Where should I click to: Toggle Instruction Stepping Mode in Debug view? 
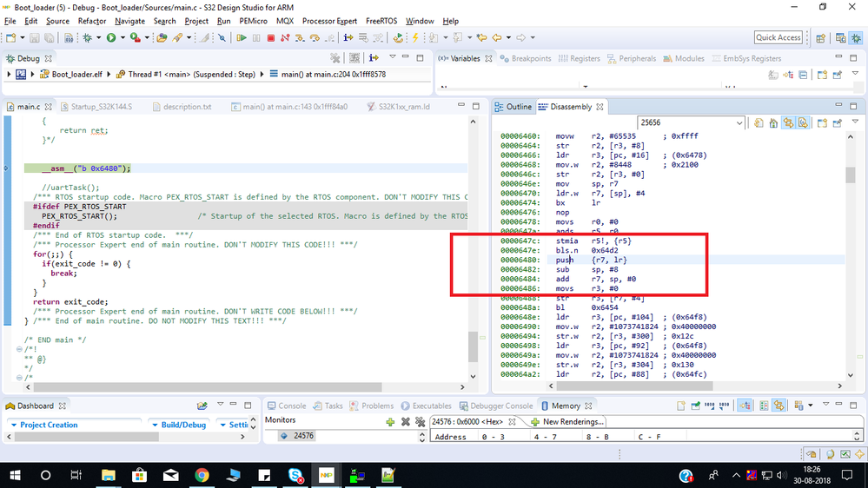click(x=374, y=58)
